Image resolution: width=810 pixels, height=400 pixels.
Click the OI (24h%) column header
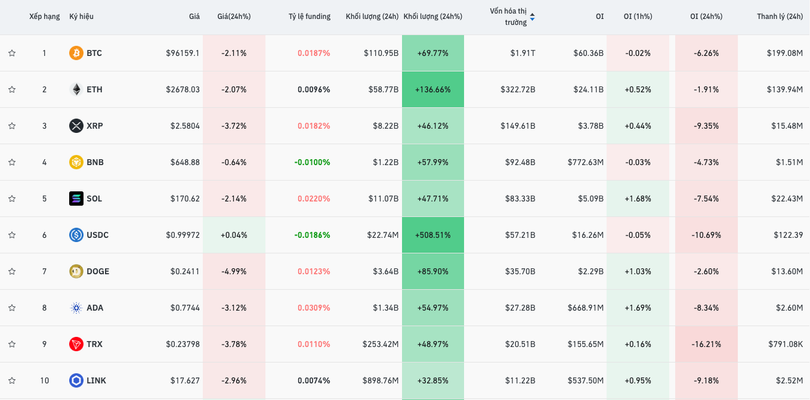(705, 17)
